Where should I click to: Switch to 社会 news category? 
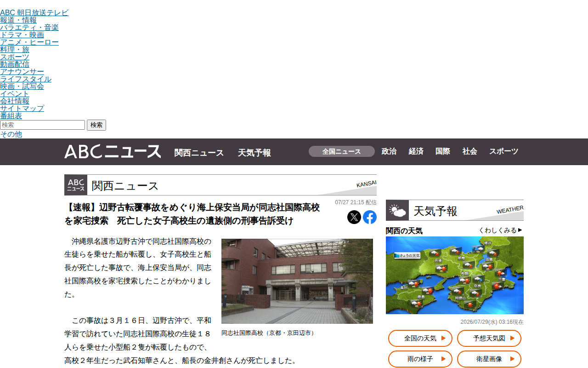tap(470, 151)
